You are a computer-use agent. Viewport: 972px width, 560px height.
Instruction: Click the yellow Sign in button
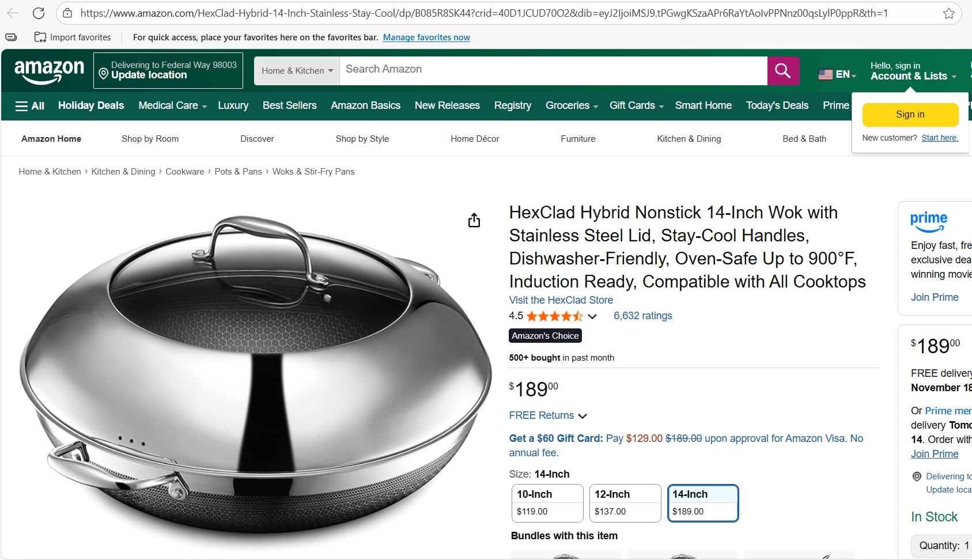(x=910, y=115)
